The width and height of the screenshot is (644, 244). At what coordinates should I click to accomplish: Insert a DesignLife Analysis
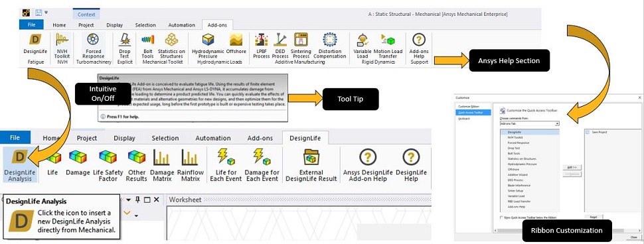[x=20, y=165]
